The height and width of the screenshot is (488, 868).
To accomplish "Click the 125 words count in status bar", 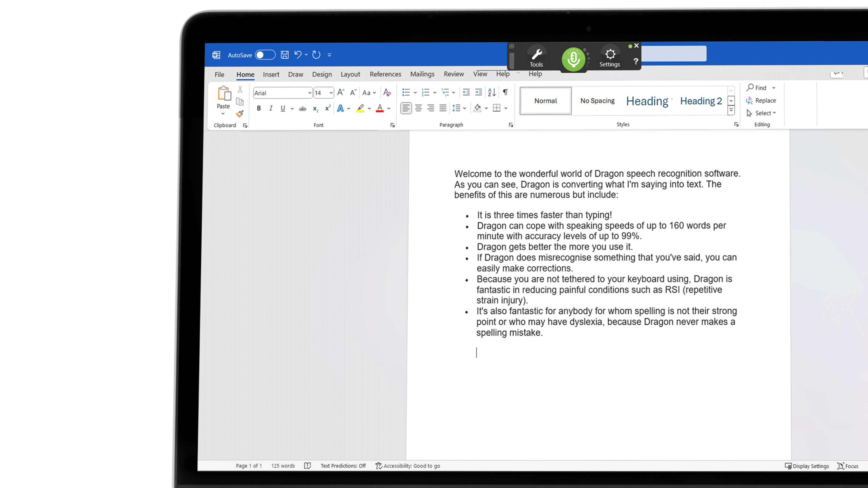I will 283,466.
